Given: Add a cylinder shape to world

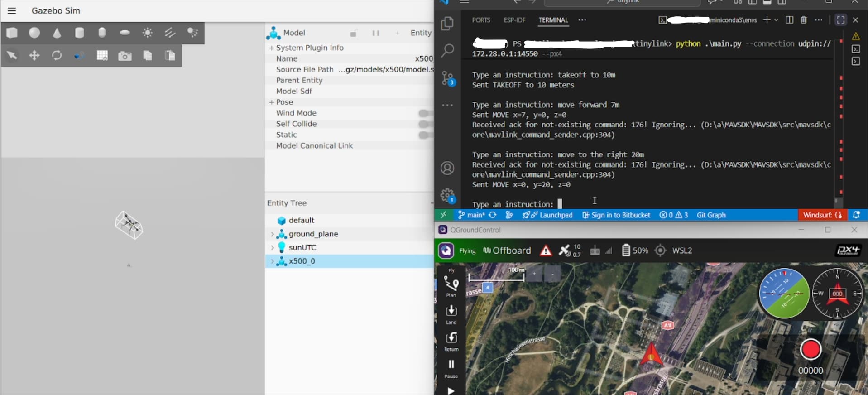Looking at the screenshot, I should pos(80,33).
